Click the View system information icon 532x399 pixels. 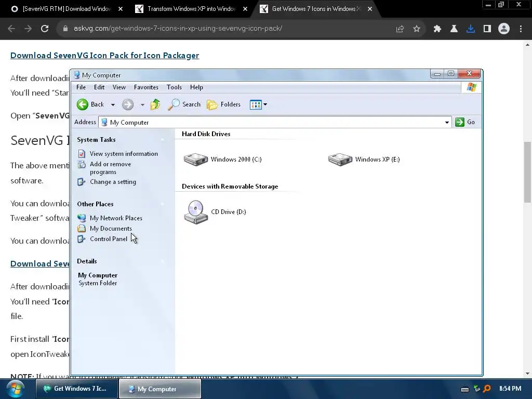82,154
